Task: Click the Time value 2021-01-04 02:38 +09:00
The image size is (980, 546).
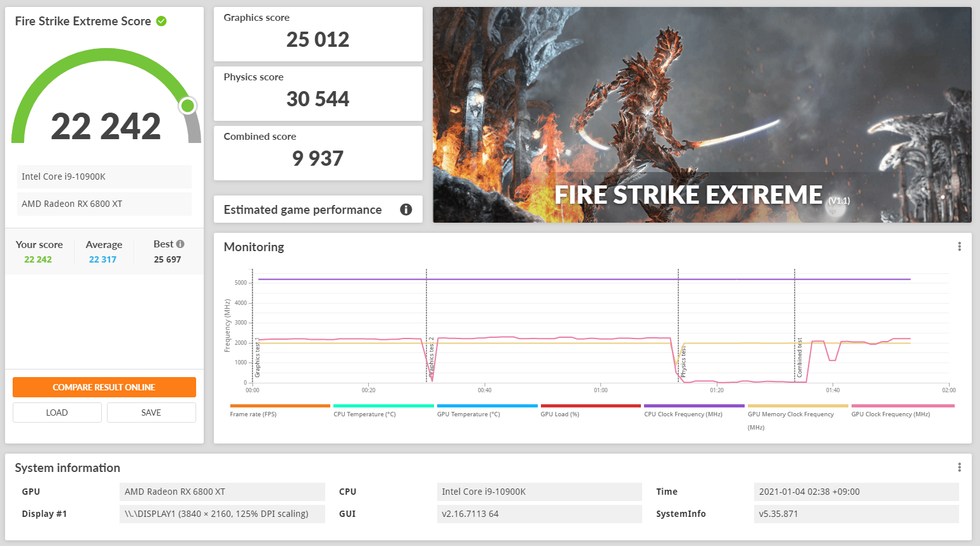Action: tap(857, 492)
